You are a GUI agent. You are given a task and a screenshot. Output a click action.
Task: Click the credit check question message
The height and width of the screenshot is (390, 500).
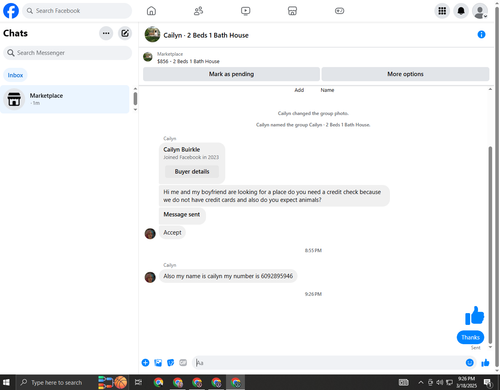[x=274, y=196]
